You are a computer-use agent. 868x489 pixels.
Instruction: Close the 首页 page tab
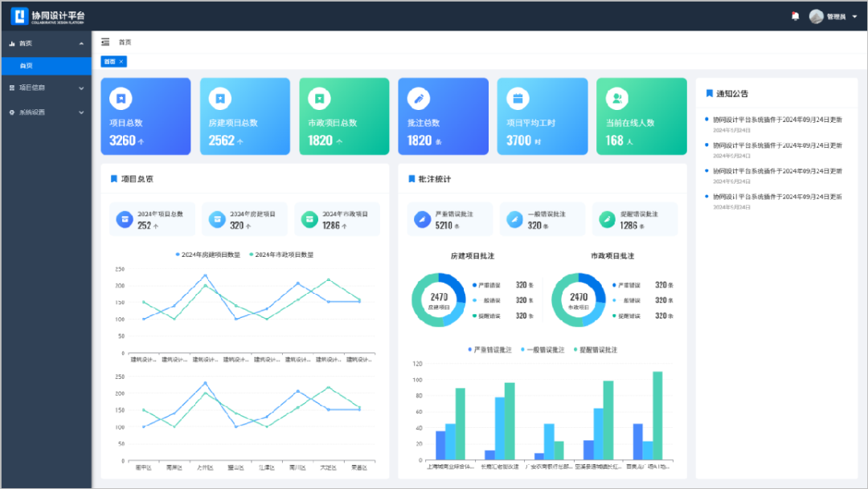(x=121, y=62)
